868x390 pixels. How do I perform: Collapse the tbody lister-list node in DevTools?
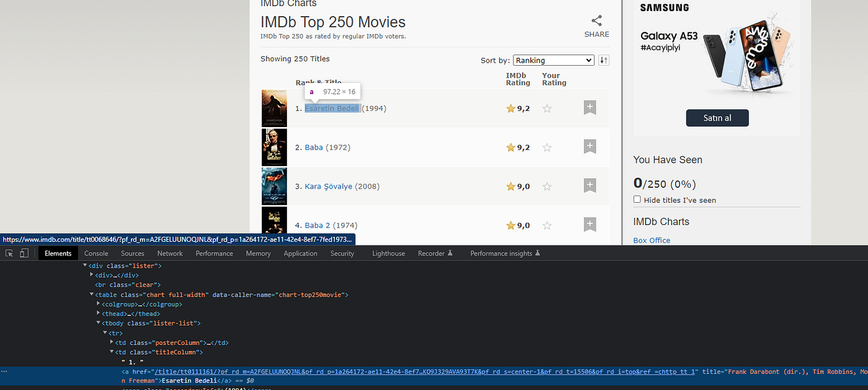[99, 322]
